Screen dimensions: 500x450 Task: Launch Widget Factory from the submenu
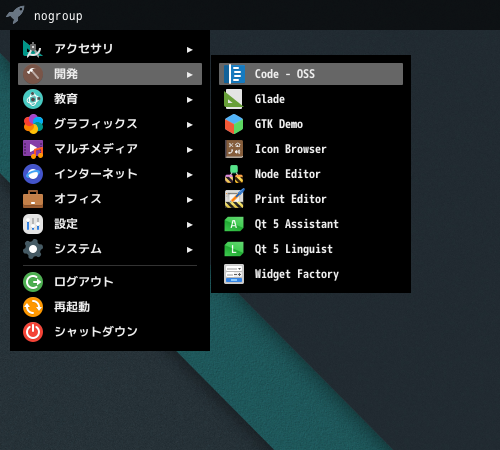pyautogui.click(x=311, y=274)
